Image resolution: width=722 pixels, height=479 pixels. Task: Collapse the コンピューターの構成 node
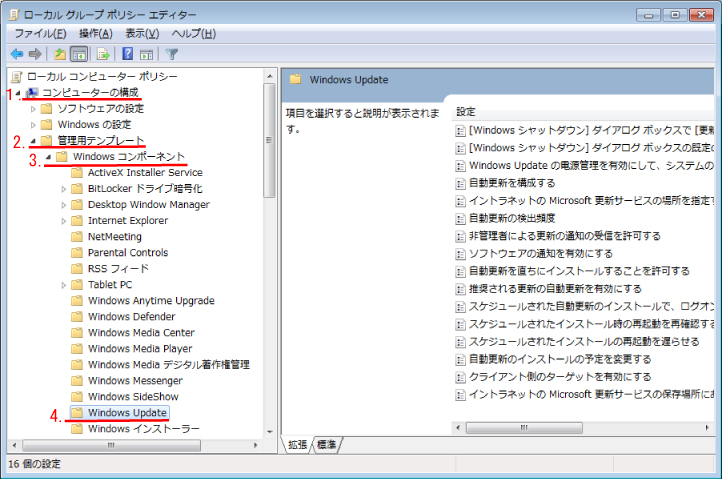click(x=18, y=93)
